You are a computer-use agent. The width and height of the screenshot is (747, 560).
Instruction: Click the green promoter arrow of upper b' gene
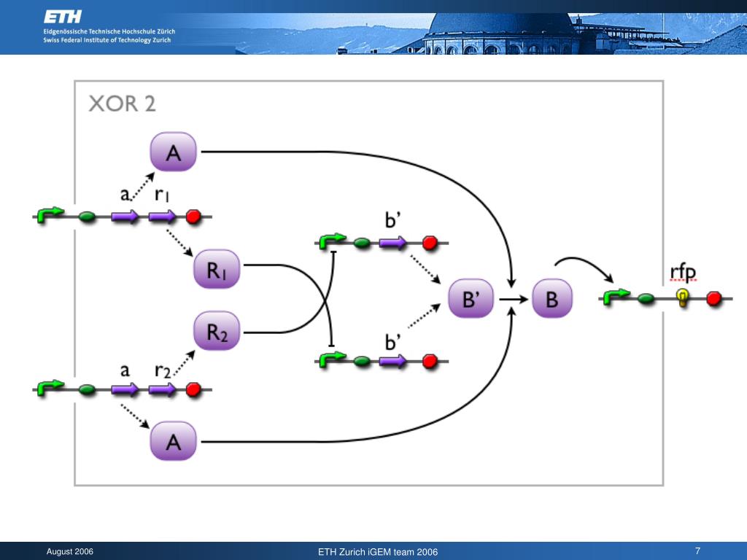(332, 241)
